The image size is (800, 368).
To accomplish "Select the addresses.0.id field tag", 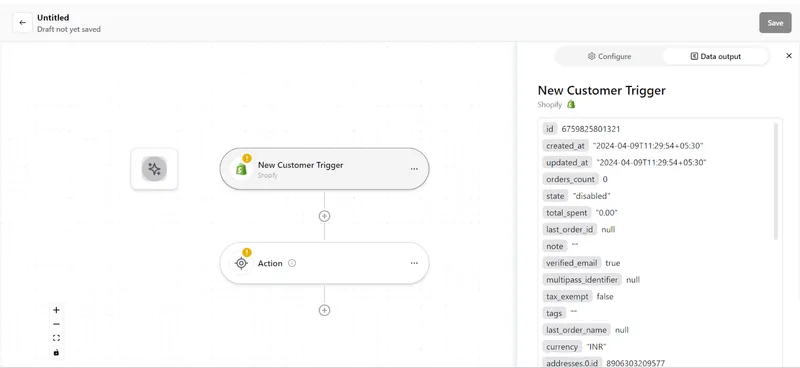I will click(x=572, y=363).
